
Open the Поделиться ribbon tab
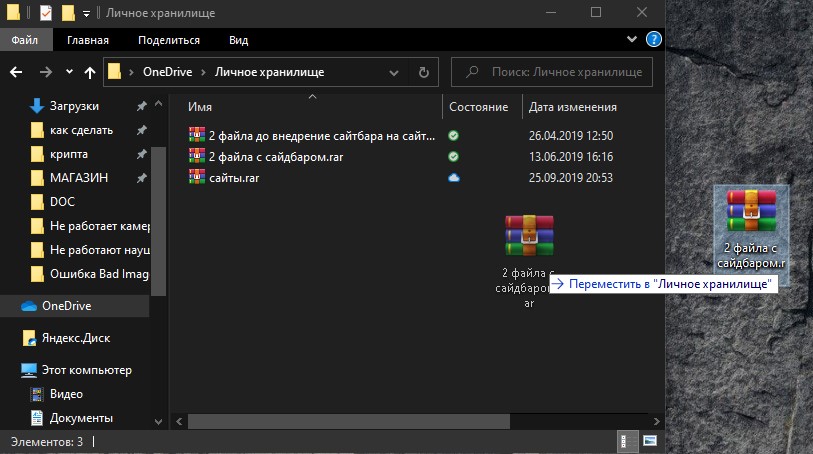pos(169,40)
